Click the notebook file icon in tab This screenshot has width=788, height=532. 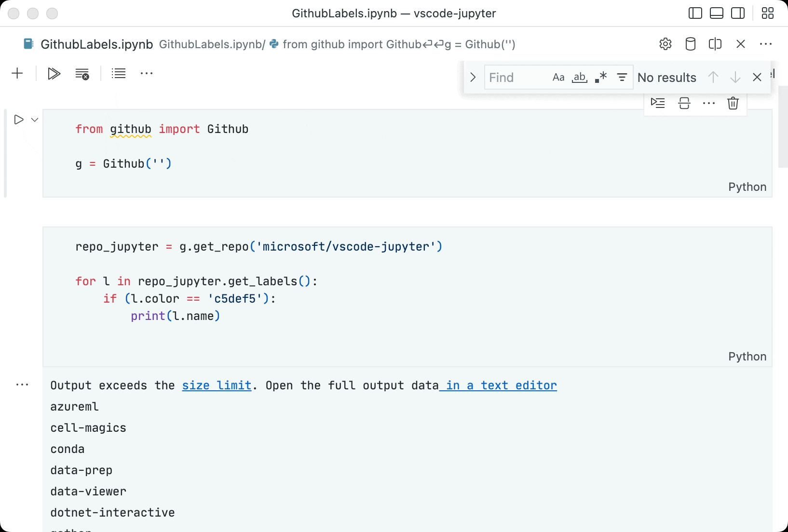28,44
